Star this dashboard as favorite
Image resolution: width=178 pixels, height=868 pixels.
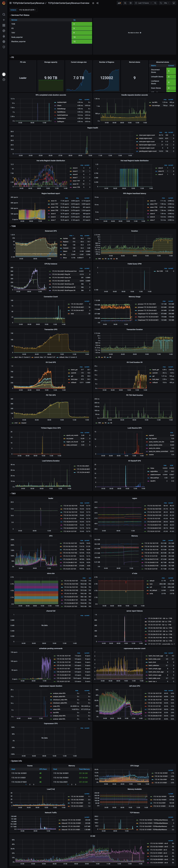pos(93,3)
